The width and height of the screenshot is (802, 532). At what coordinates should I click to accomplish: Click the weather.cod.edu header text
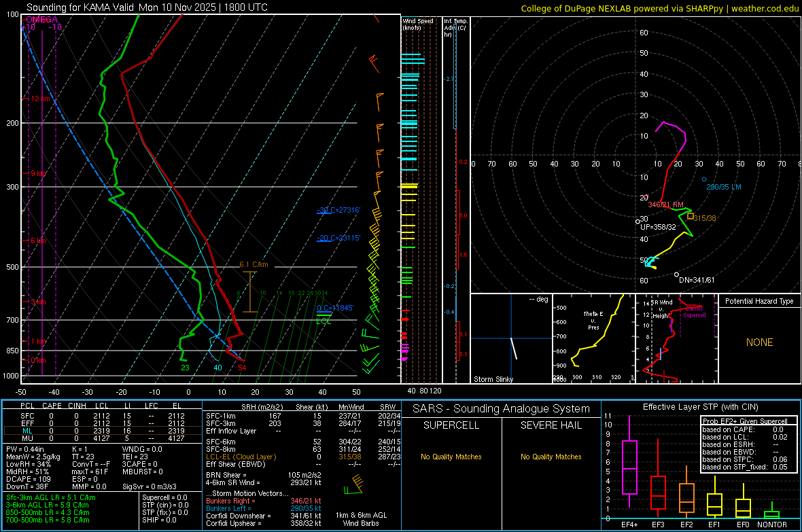(x=765, y=8)
